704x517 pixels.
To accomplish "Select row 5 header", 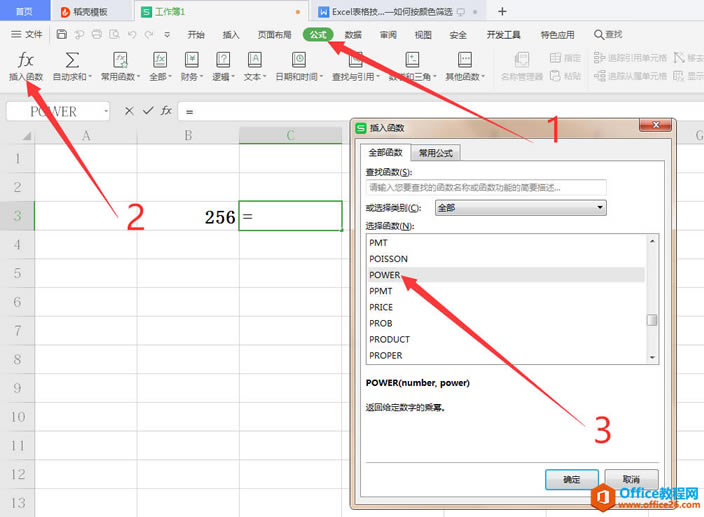I will (17, 273).
